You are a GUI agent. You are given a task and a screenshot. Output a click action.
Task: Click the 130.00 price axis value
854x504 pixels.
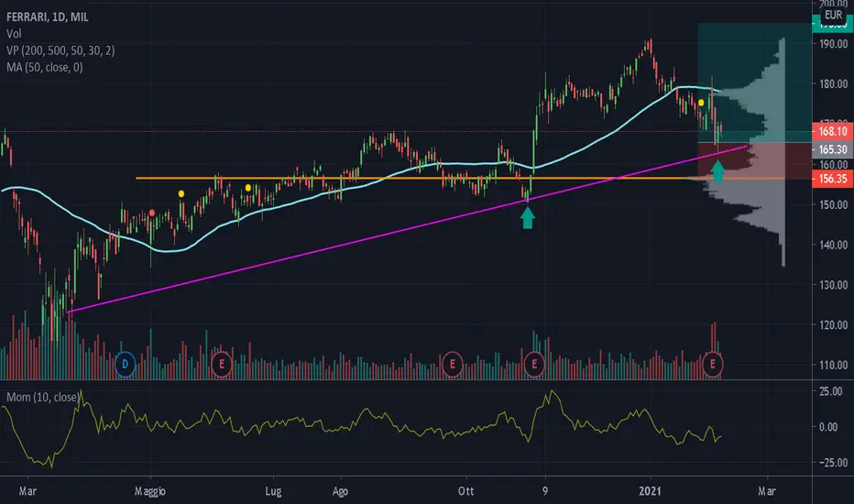coord(833,285)
